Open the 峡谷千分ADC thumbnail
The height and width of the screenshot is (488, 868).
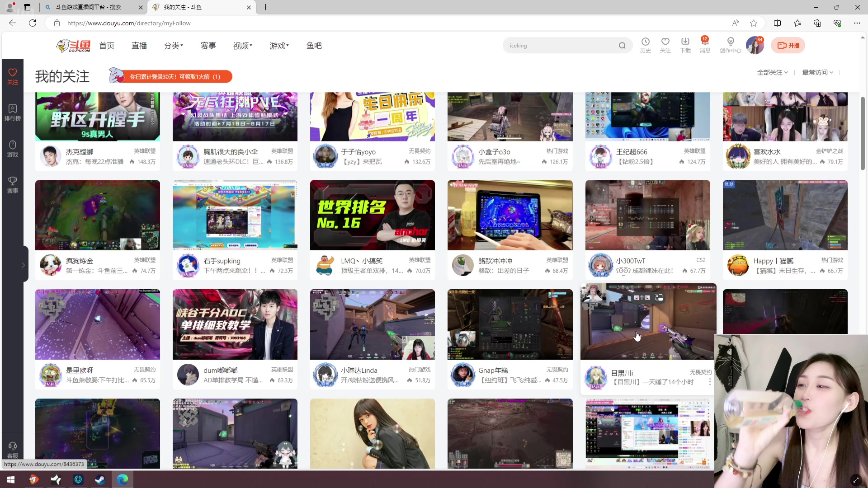coord(235,324)
